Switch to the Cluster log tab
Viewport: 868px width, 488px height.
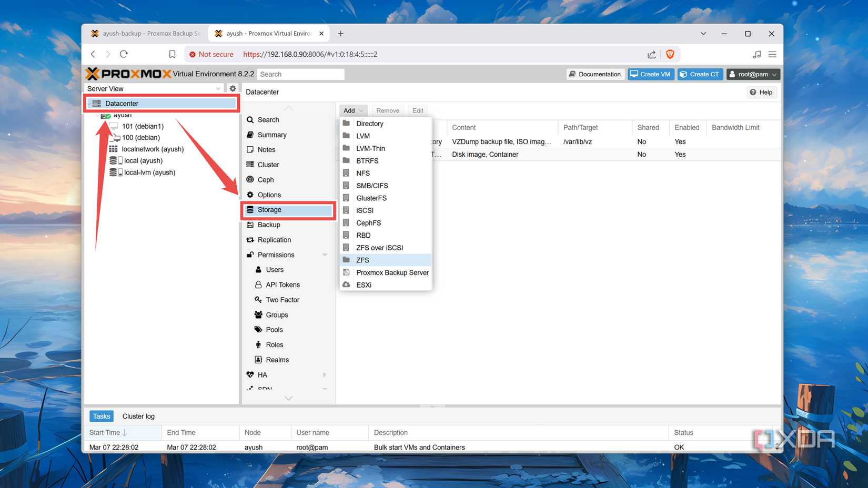pos(138,416)
